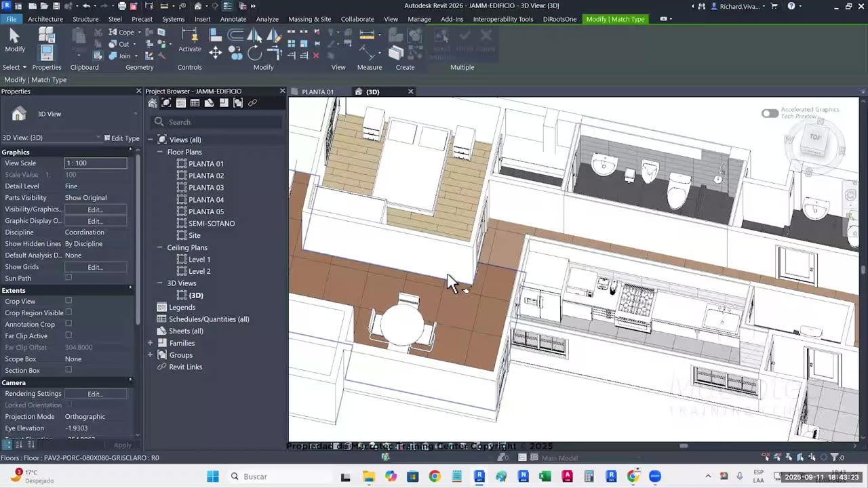Click the Align tool in Modify panel
Image resolution: width=868 pixels, height=488 pixels.
click(x=216, y=35)
